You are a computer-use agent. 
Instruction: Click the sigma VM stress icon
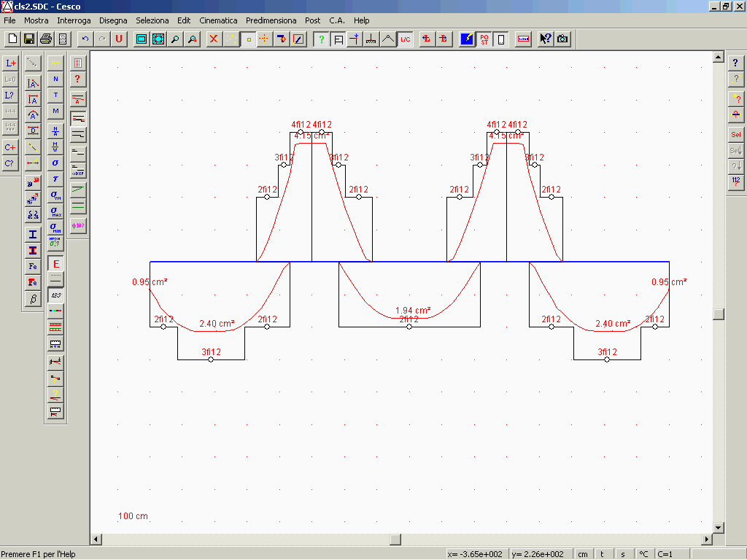point(55,195)
